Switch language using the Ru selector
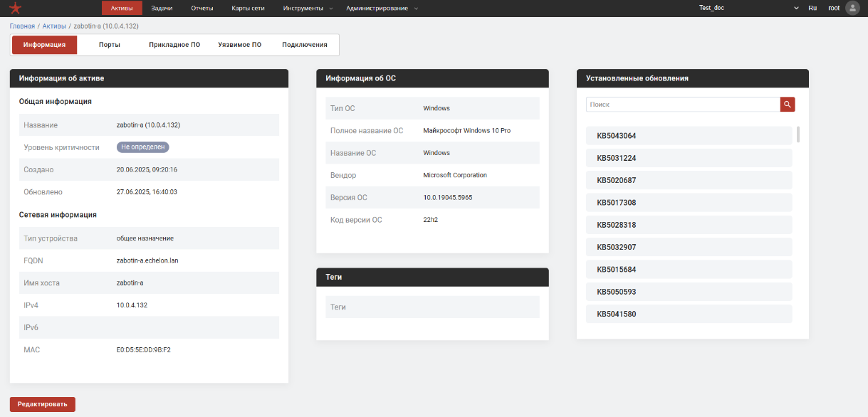The width and height of the screenshot is (868, 417). pyautogui.click(x=812, y=8)
